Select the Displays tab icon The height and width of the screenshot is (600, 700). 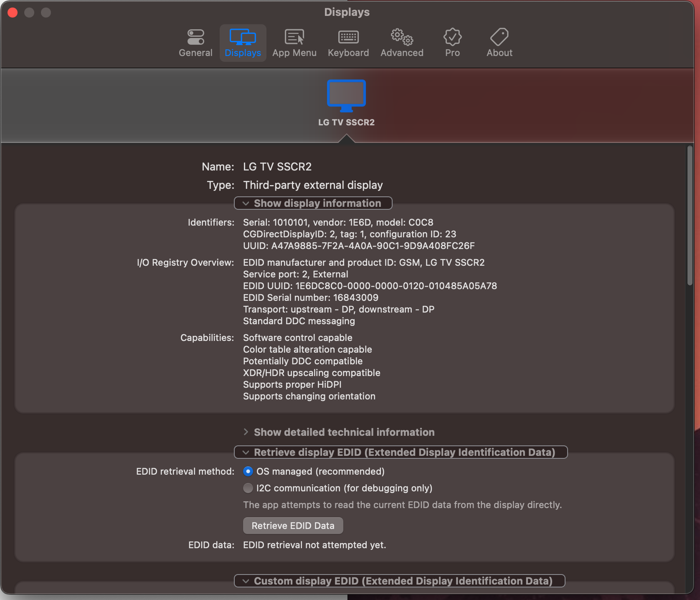click(x=243, y=37)
